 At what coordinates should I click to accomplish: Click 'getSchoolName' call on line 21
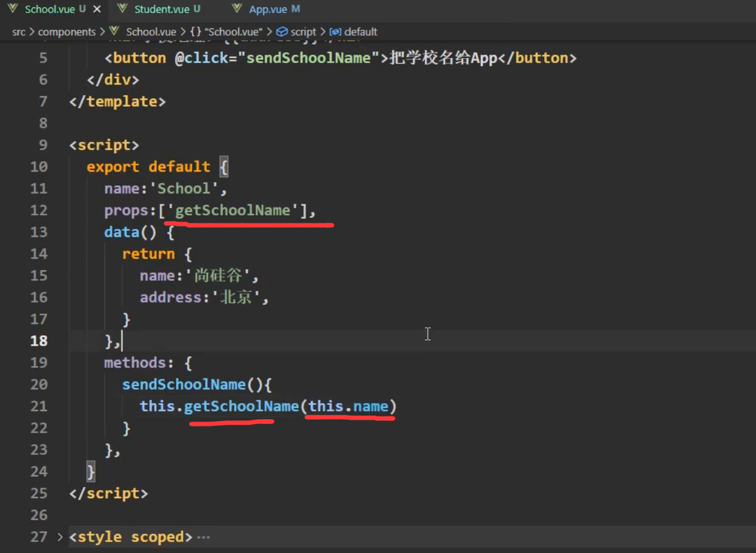click(241, 406)
